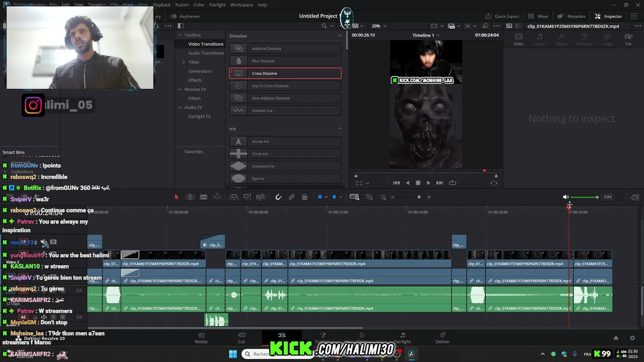Select Video Transitions in Toolbox
This screenshot has width=644, height=362.
(206, 44)
